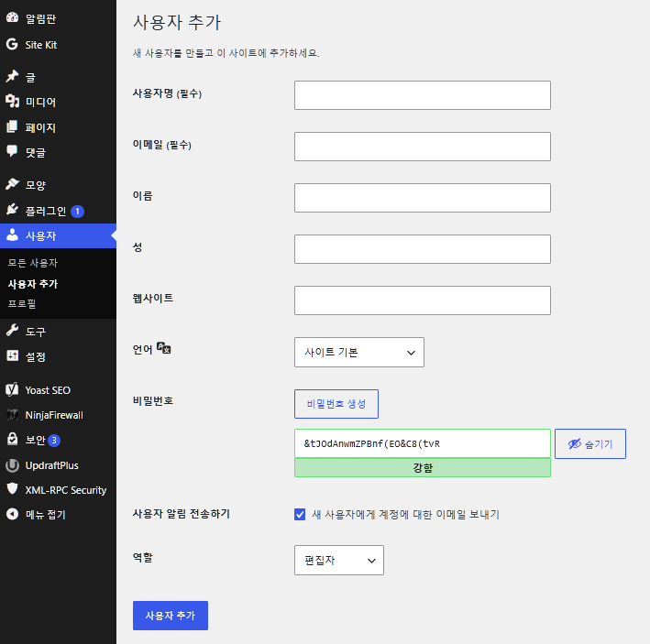Click the 사용자 person icon

(x=13, y=235)
